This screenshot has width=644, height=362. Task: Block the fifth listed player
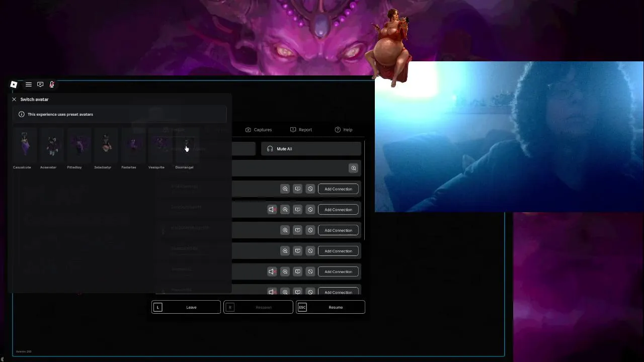[x=310, y=271]
